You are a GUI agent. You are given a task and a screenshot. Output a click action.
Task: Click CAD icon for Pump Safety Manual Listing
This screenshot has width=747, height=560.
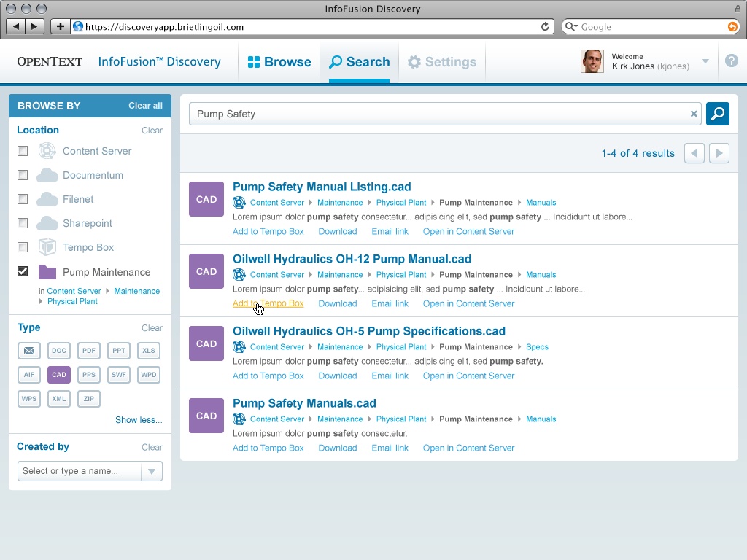206,199
